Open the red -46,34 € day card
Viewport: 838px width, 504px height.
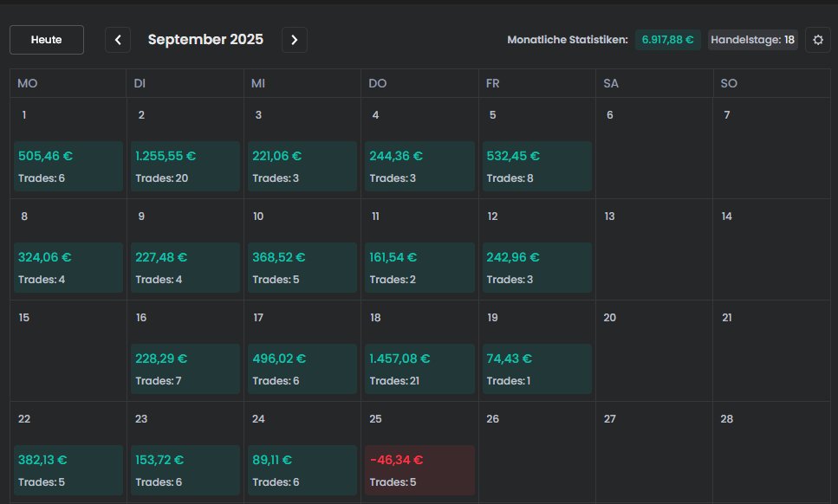pyautogui.click(x=419, y=470)
